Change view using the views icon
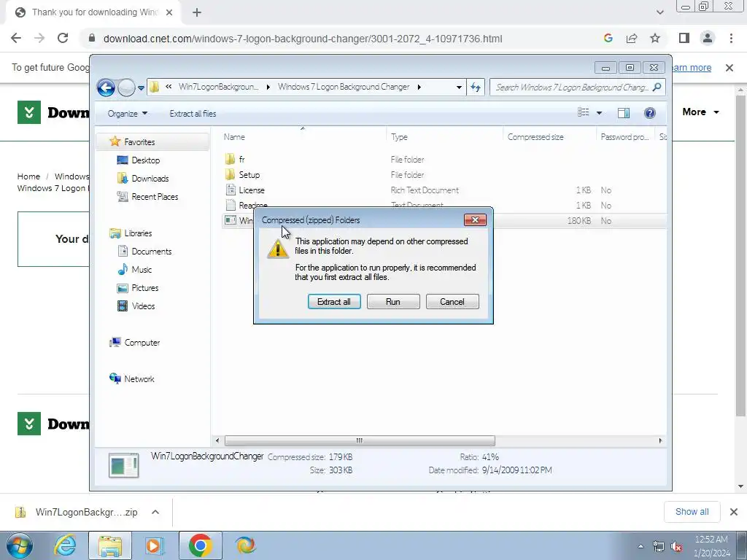The width and height of the screenshot is (747, 560). 584,112
